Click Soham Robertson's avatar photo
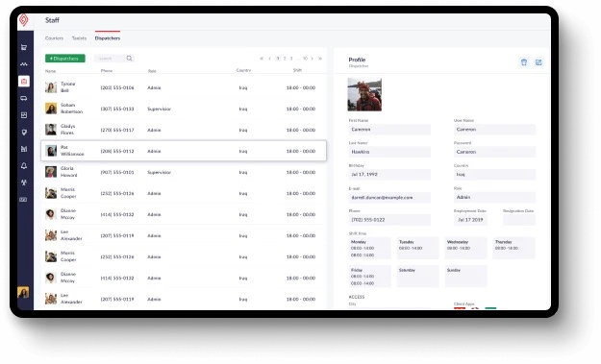The width and height of the screenshot is (601, 364). 51,109
